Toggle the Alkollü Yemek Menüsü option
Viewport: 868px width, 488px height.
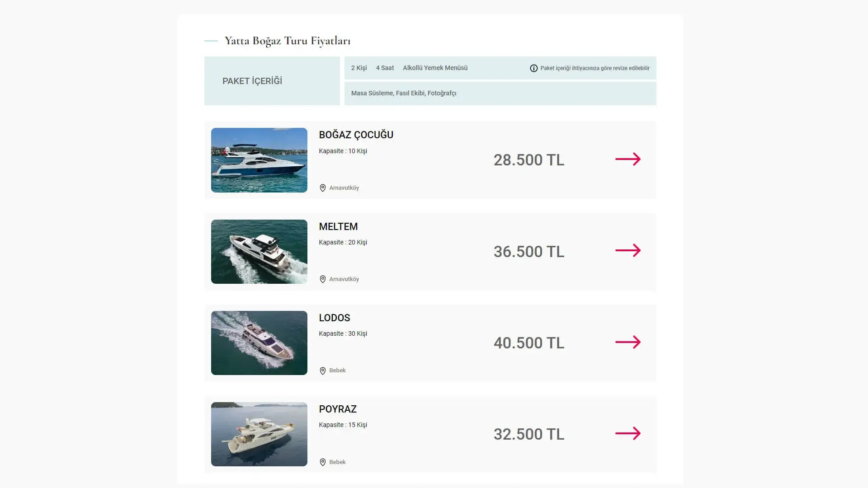[x=435, y=68]
